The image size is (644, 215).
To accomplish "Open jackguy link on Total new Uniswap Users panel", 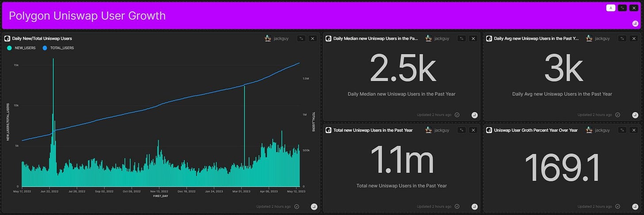I will click(441, 130).
